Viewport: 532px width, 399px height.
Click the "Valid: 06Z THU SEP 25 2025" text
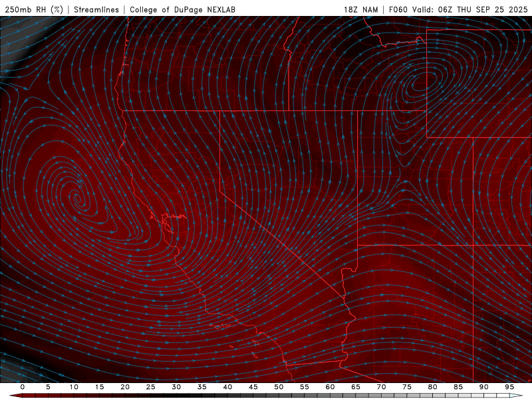point(469,9)
